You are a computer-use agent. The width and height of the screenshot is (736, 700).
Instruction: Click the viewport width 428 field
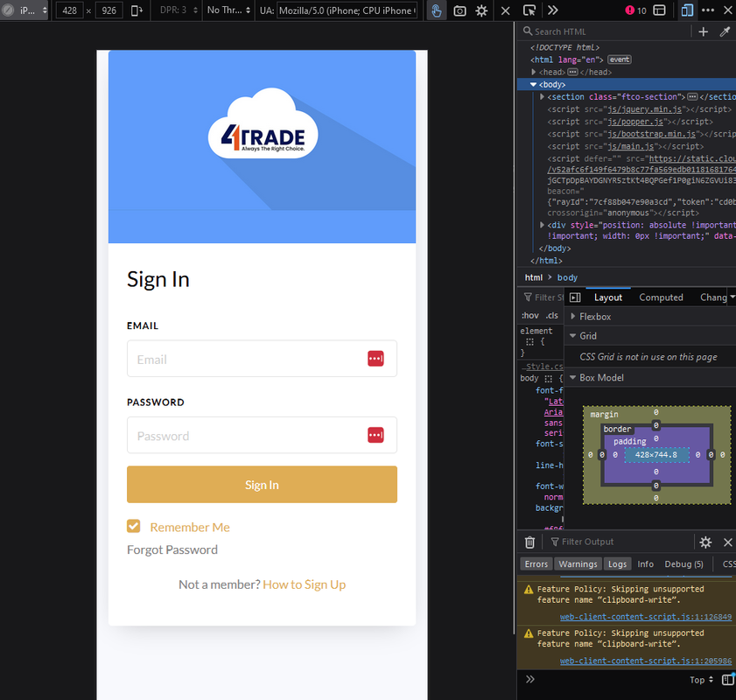pos(69,10)
